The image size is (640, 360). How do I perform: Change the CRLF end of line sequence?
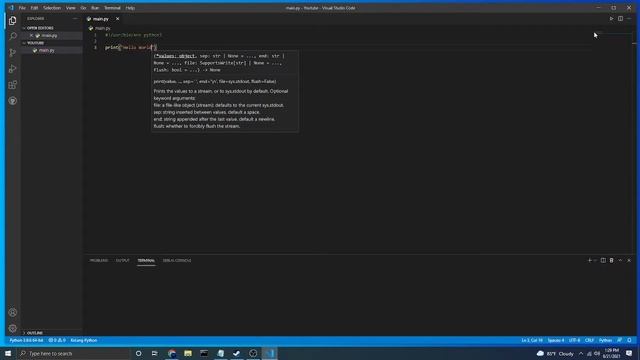pos(589,340)
